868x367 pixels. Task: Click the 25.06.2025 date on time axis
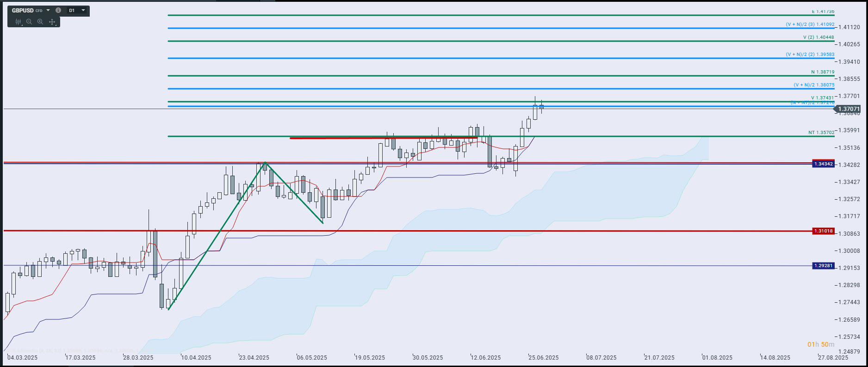[544, 358]
